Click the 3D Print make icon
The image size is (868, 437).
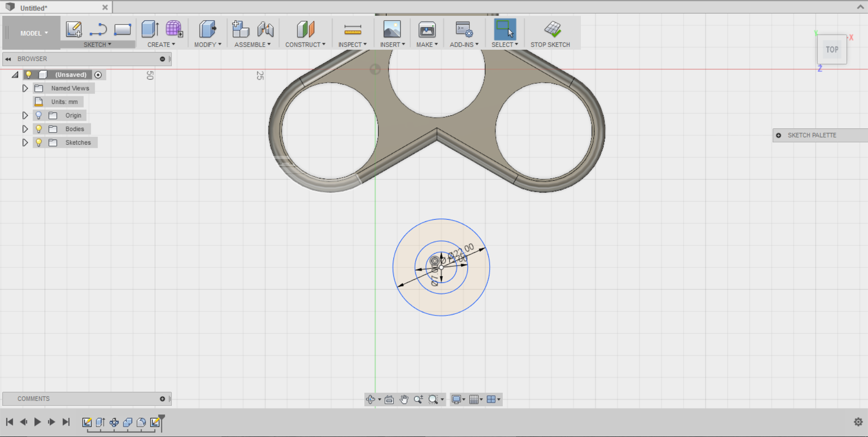click(x=427, y=29)
